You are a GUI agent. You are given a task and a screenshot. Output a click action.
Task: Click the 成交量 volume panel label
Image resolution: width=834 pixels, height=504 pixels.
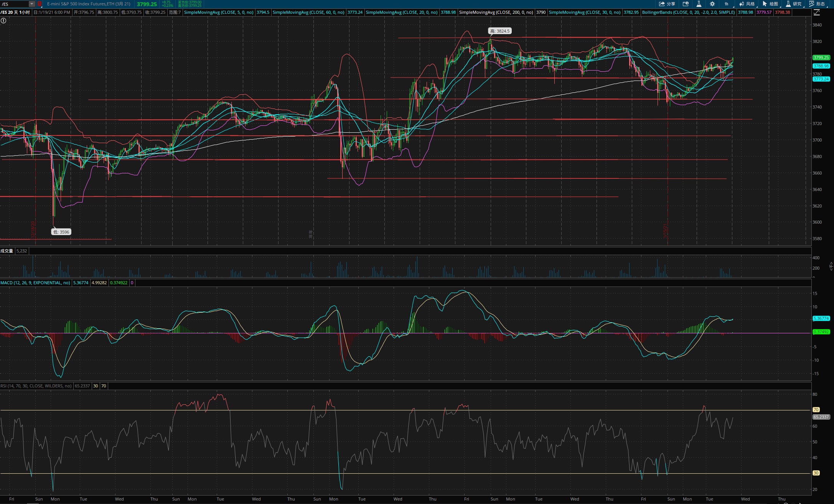click(x=7, y=251)
